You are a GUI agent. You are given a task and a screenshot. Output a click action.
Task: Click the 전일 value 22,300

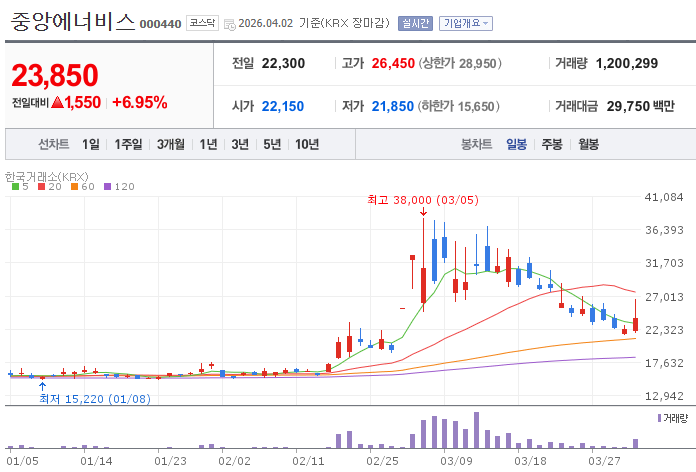283,63
